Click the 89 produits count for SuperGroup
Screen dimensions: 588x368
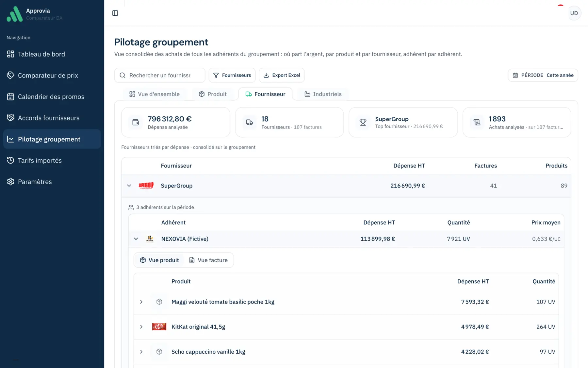click(x=564, y=185)
